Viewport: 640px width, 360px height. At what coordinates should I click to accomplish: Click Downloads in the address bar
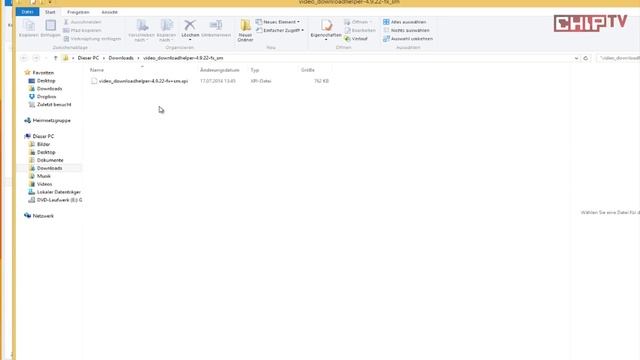coord(121,58)
